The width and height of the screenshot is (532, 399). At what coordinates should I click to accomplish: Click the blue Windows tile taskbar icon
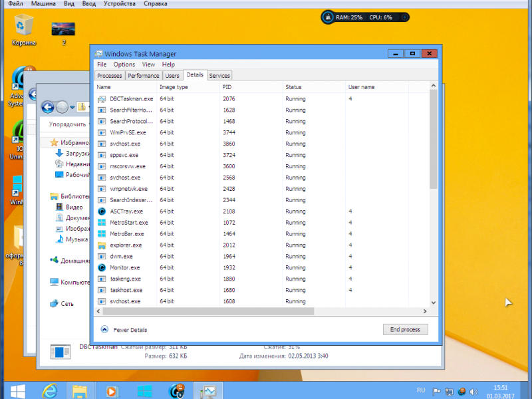[144, 391]
